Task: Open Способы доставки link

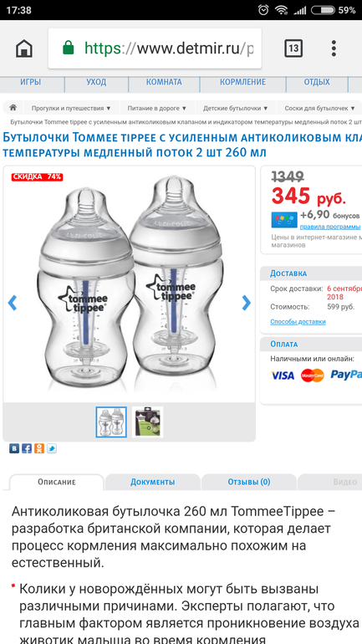Action: tap(298, 322)
